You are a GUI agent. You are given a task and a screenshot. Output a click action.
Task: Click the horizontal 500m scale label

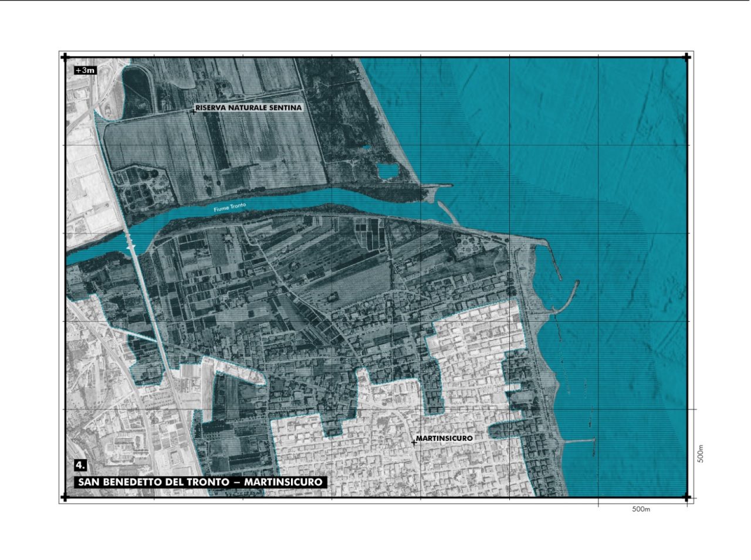coord(641,509)
